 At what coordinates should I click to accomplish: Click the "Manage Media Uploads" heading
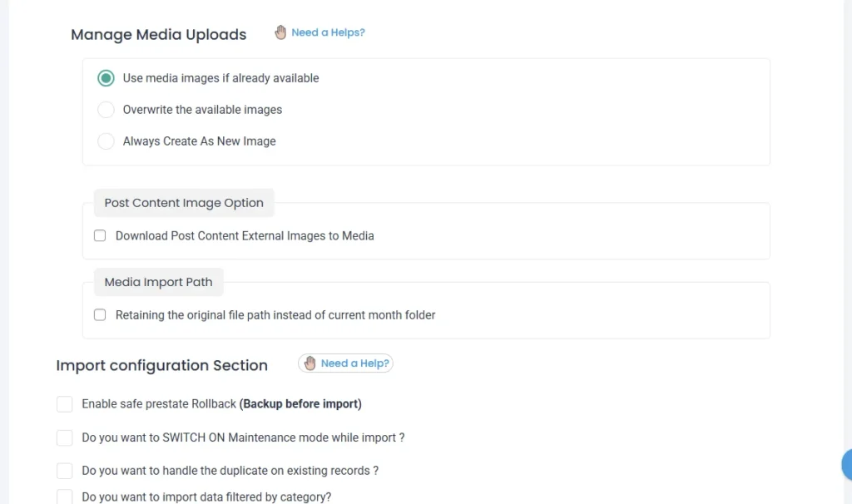click(x=158, y=35)
